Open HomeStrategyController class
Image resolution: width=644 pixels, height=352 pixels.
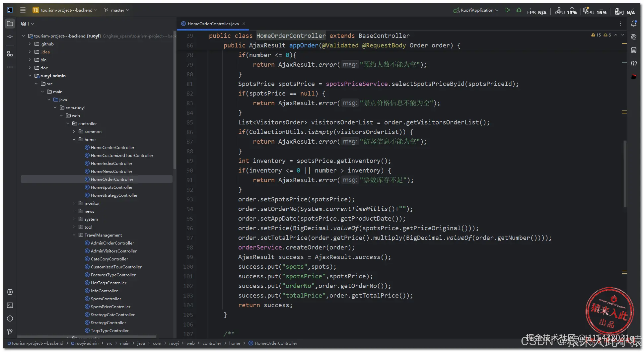pos(114,195)
